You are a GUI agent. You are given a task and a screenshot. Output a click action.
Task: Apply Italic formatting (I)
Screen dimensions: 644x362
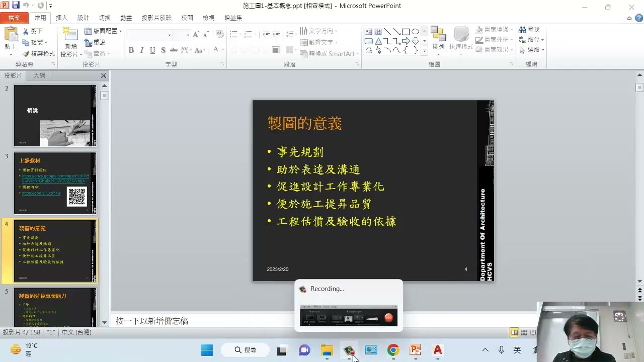[x=142, y=50]
